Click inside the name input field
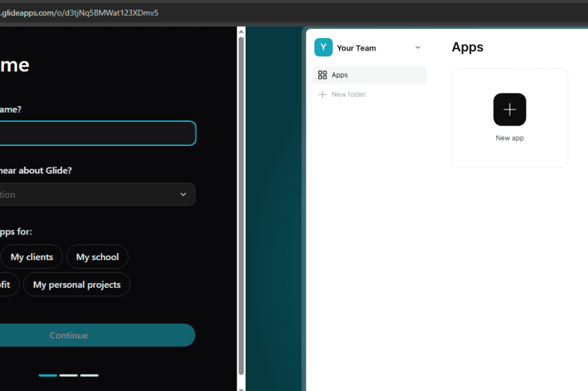Screen dimensions: 588x391 tap(97, 134)
